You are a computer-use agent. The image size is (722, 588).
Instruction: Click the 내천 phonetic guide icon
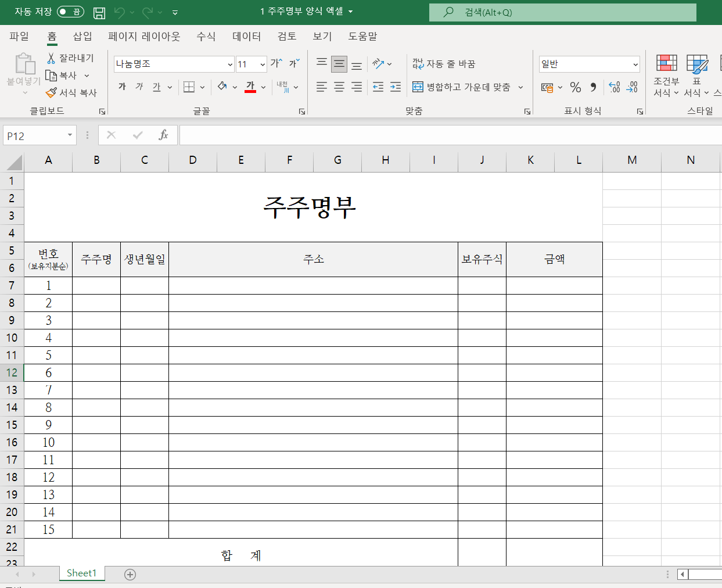pos(283,87)
